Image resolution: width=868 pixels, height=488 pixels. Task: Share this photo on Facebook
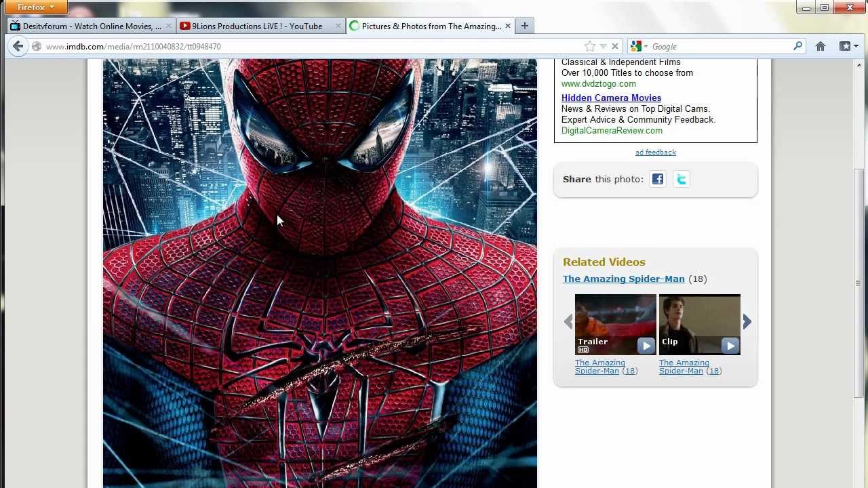point(658,179)
